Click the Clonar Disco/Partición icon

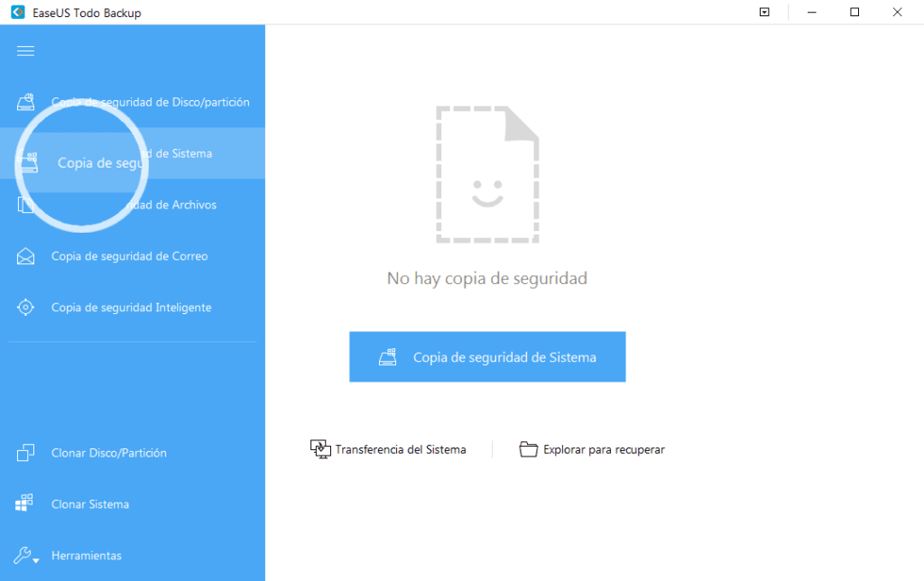pyautogui.click(x=26, y=453)
